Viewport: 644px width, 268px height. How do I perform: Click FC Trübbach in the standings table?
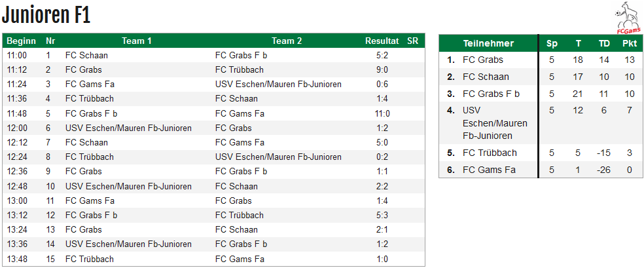[x=490, y=153]
